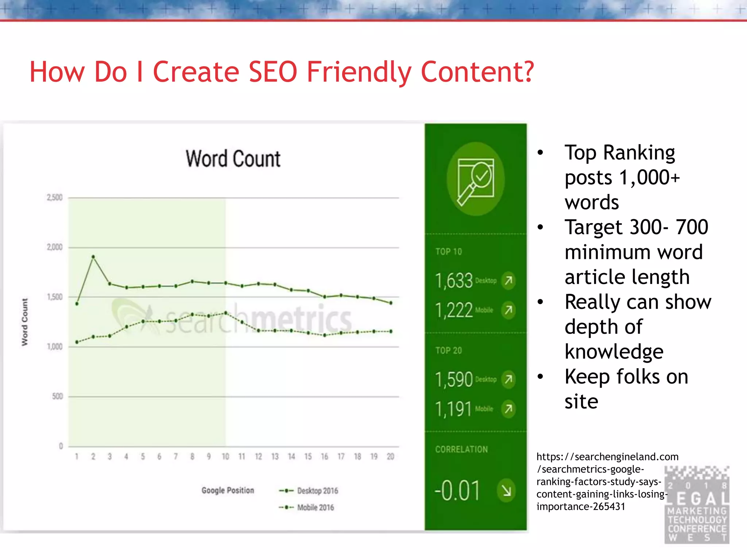This screenshot has height=560, width=747.
Task: Click the '-0.01' correlation value
Action: coord(457,491)
